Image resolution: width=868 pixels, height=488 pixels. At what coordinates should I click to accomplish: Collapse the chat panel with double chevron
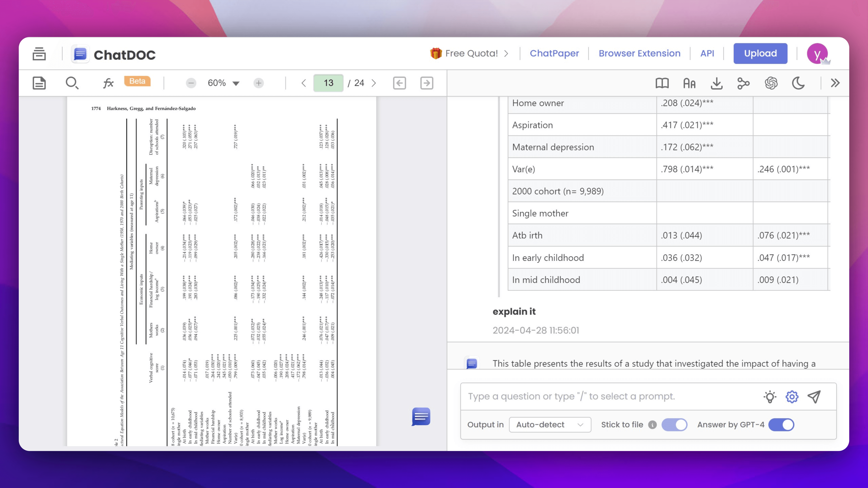tap(835, 83)
